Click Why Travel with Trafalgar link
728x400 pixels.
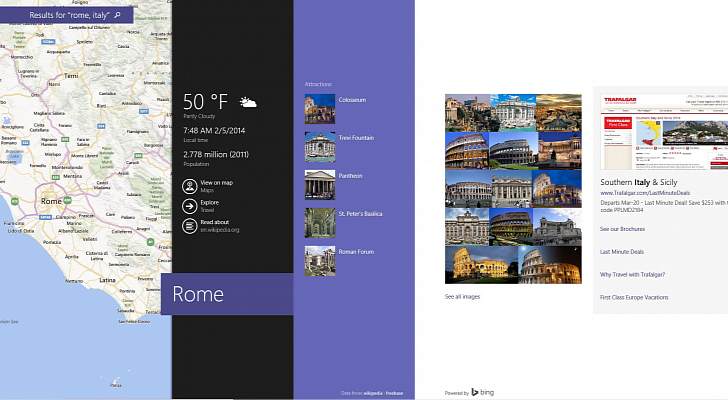click(x=632, y=274)
